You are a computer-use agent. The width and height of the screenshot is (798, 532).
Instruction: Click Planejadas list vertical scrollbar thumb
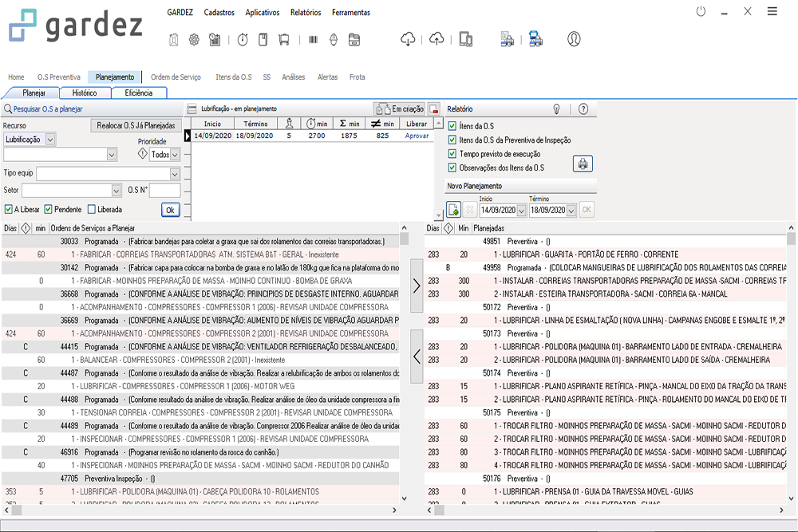click(791, 239)
